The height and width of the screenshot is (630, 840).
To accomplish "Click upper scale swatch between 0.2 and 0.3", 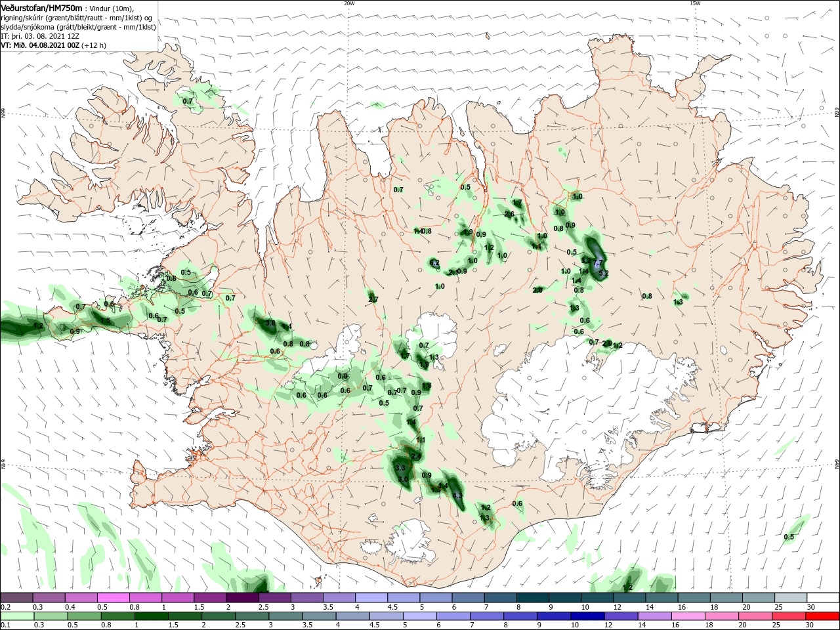I will tap(16, 597).
